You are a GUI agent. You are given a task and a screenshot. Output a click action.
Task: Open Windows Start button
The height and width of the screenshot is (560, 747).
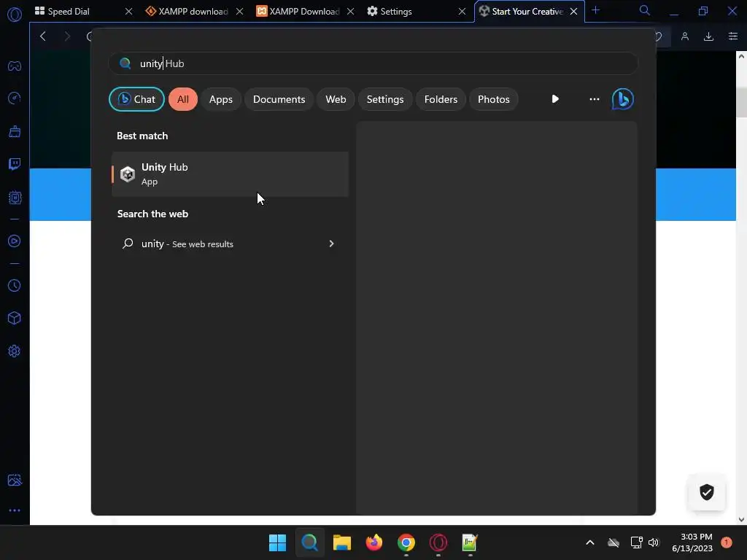[x=277, y=542]
